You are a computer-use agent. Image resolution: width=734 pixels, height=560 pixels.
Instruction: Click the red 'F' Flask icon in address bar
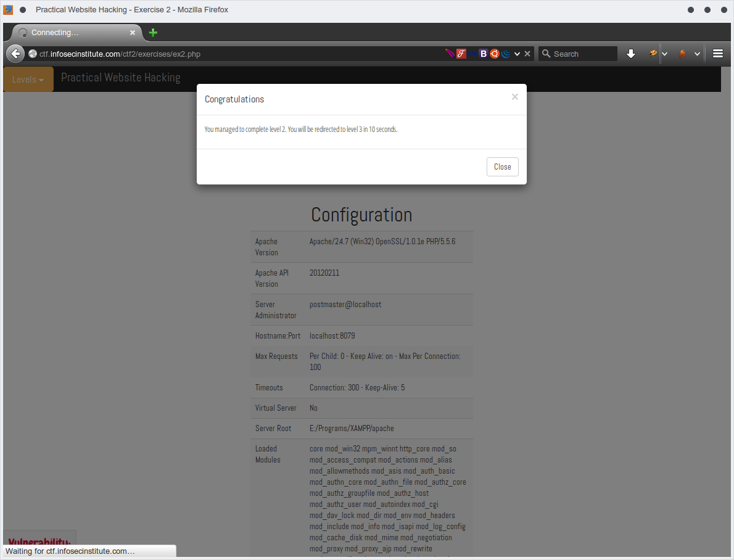[x=461, y=54]
